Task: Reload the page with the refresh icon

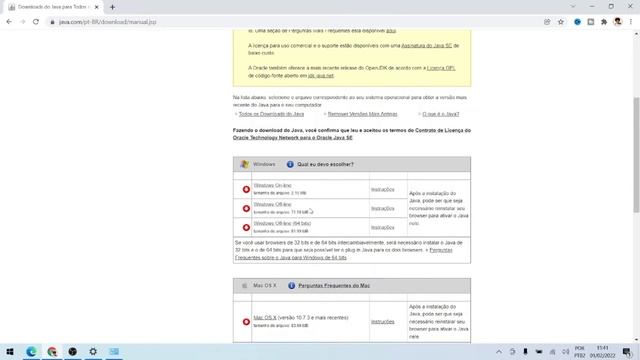Action: [x=36, y=22]
